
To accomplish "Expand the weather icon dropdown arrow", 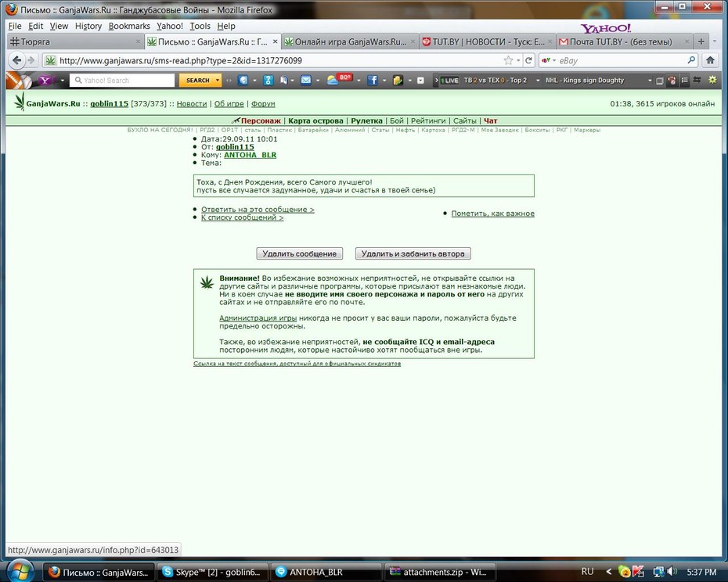I will pos(359,81).
